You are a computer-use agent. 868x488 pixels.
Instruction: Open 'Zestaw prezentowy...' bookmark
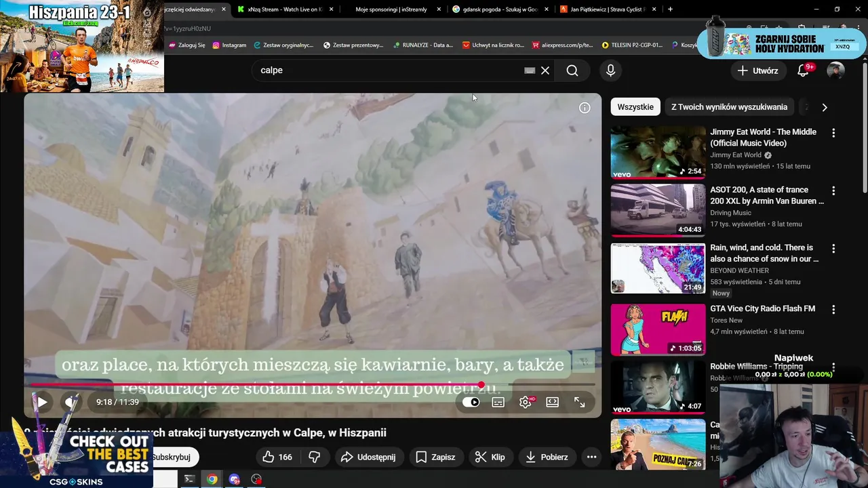[353, 45]
